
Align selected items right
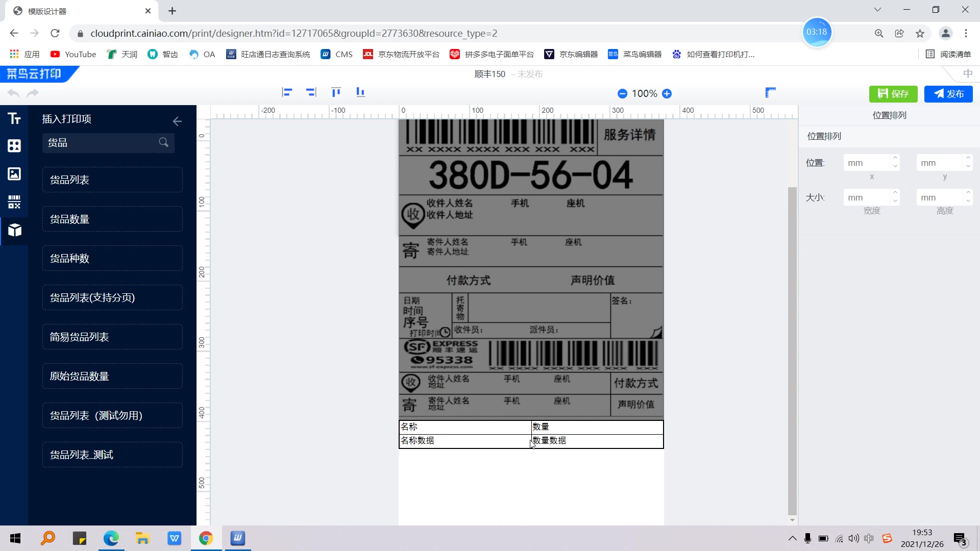point(311,92)
